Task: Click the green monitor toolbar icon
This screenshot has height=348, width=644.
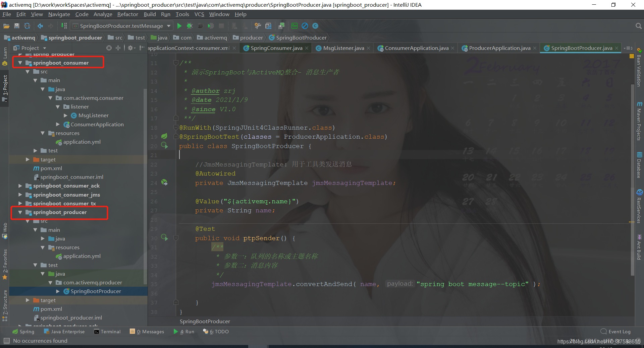Action: tap(294, 26)
